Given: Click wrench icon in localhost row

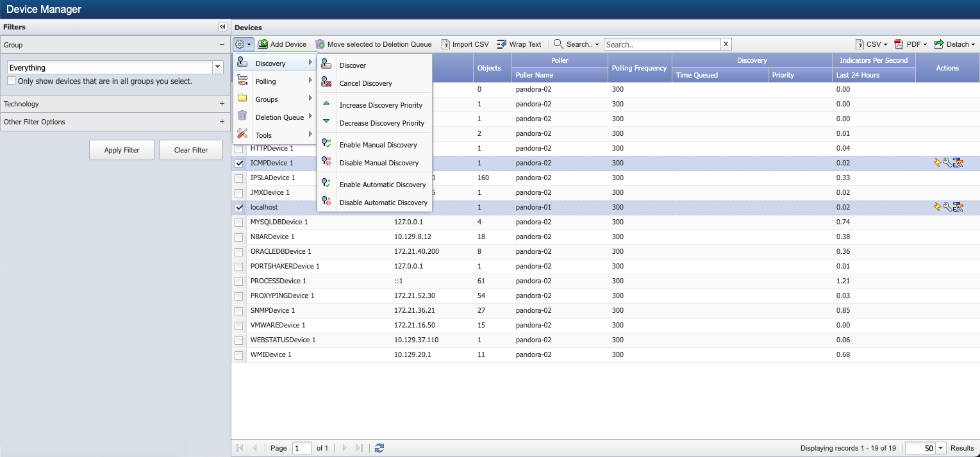Looking at the screenshot, I should [x=947, y=207].
